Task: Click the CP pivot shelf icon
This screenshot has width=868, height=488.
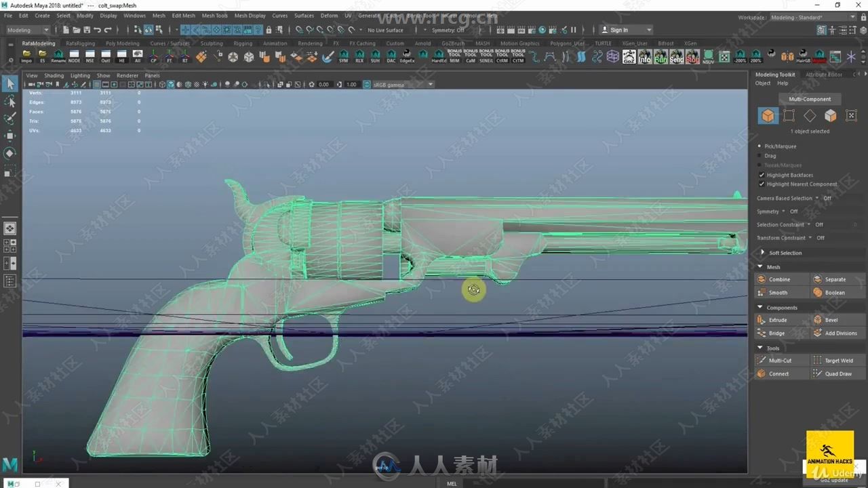Action: pyautogui.click(x=153, y=57)
